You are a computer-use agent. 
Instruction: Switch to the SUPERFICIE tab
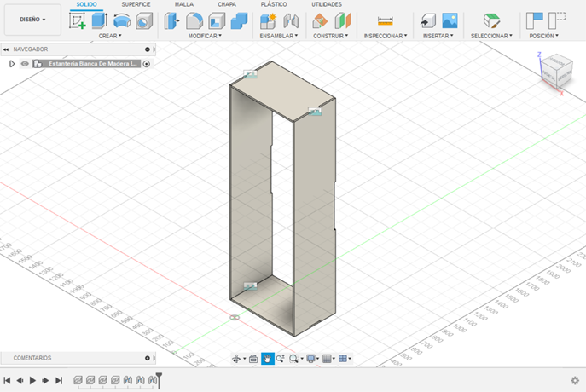pyautogui.click(x=136, y=4)
